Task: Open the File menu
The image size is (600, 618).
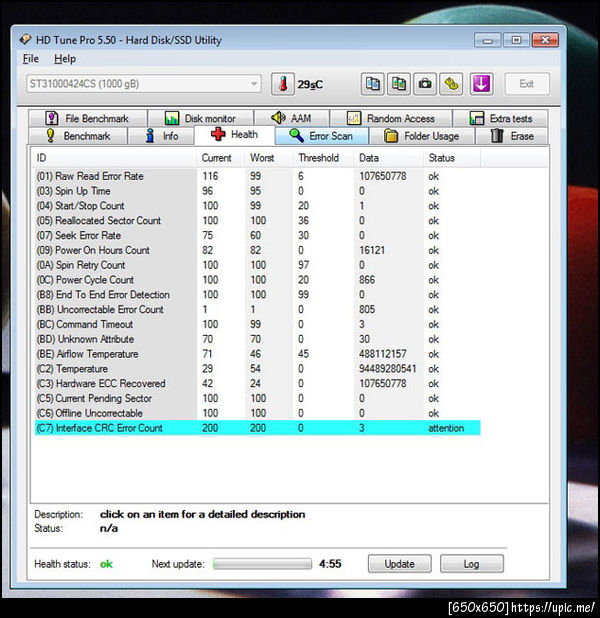Action: click(31, 59)
